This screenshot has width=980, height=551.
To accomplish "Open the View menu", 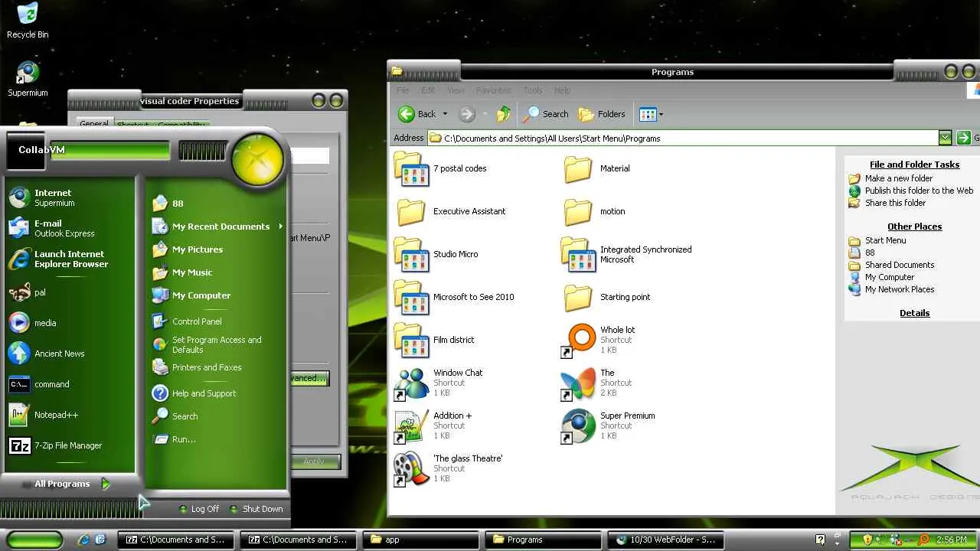I will [x=456, y=90].
